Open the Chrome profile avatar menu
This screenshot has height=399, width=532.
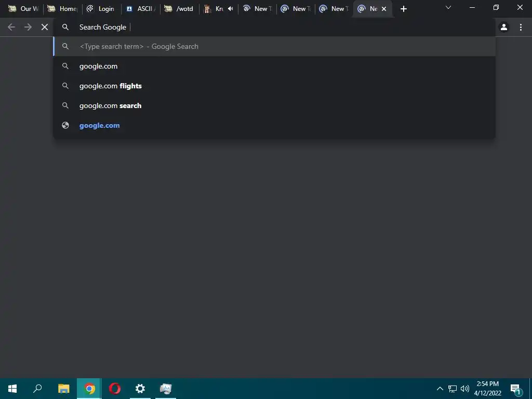pos(504,27)
